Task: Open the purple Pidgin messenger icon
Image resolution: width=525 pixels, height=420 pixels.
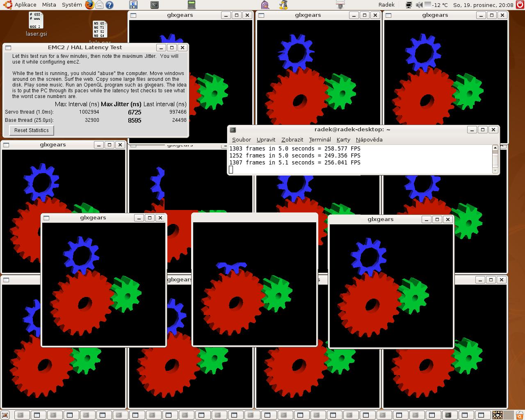Action: [x=265, y=5]
